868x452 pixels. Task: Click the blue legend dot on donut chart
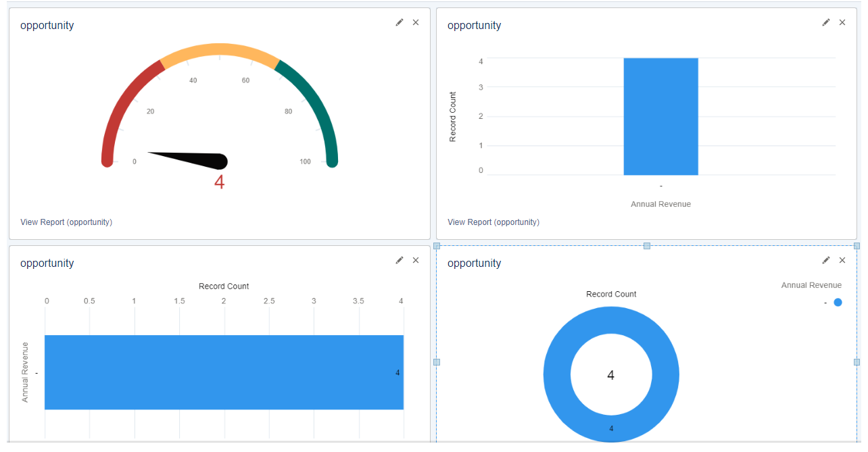tap(838, 303)
